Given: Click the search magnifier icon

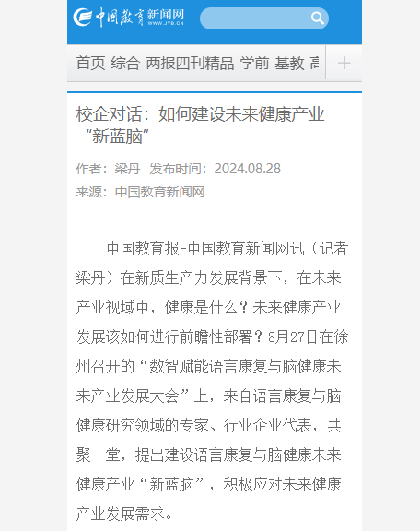Looking at the screenshot, I should point(318,18).
